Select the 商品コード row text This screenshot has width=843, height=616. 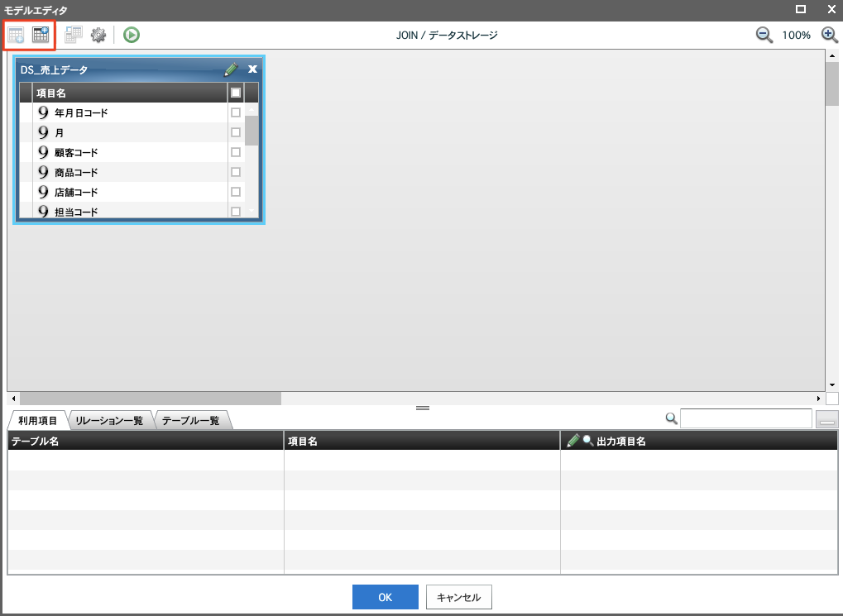tap(76, 173)
